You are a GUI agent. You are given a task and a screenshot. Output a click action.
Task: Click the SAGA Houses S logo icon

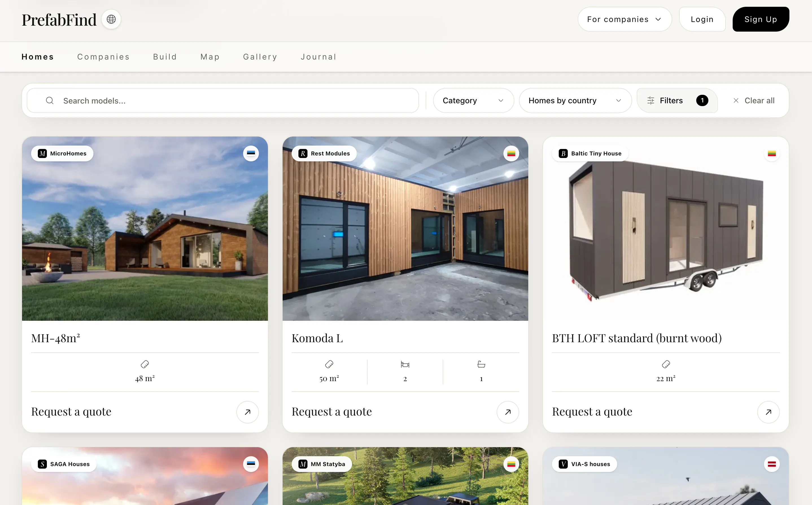click(x=42, y=464)
